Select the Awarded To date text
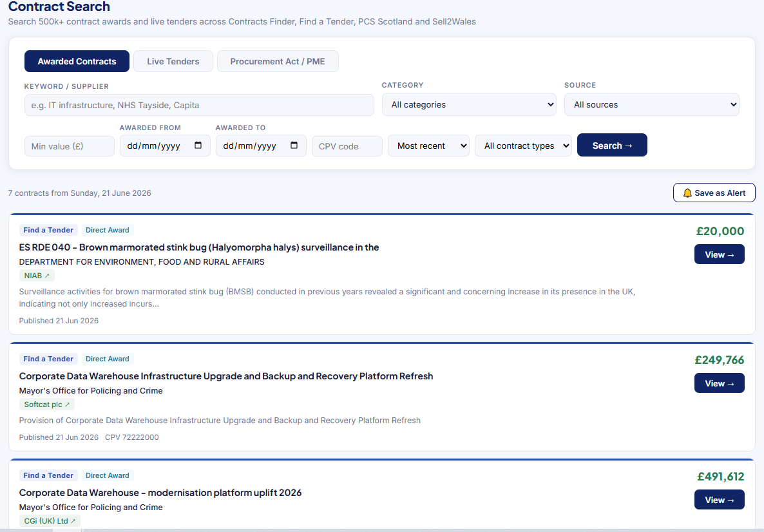The image size is (764, 532). (249, 146)
